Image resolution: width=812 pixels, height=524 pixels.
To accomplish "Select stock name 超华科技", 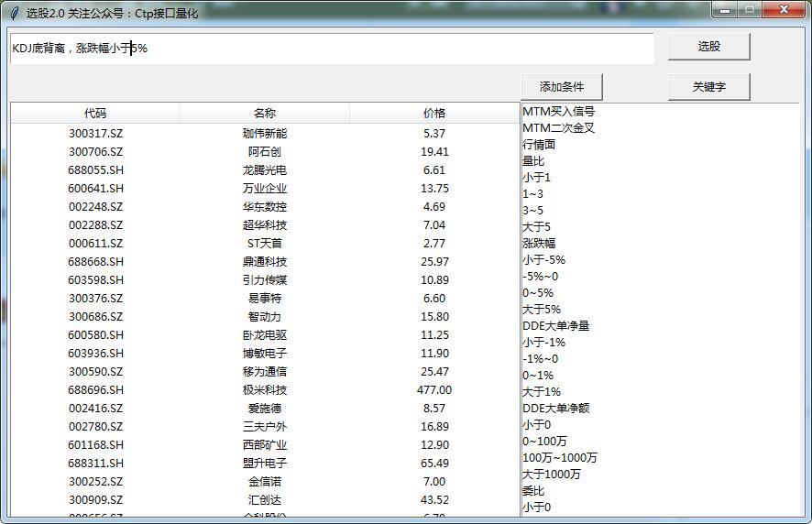I will tap(265, 225).
